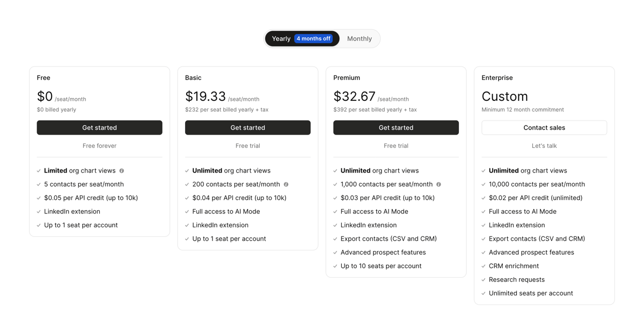Click Contact sales for Enterprise

point(544,128)
